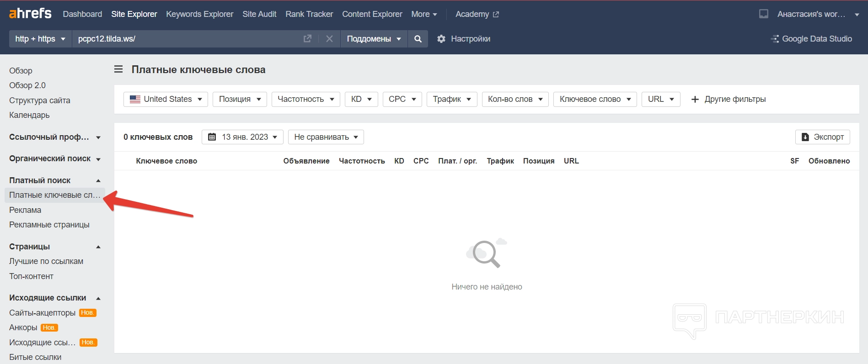868x364 pixels.
Task: Open the Поддомены mode dropdown
Action: (x=374, y=39)
